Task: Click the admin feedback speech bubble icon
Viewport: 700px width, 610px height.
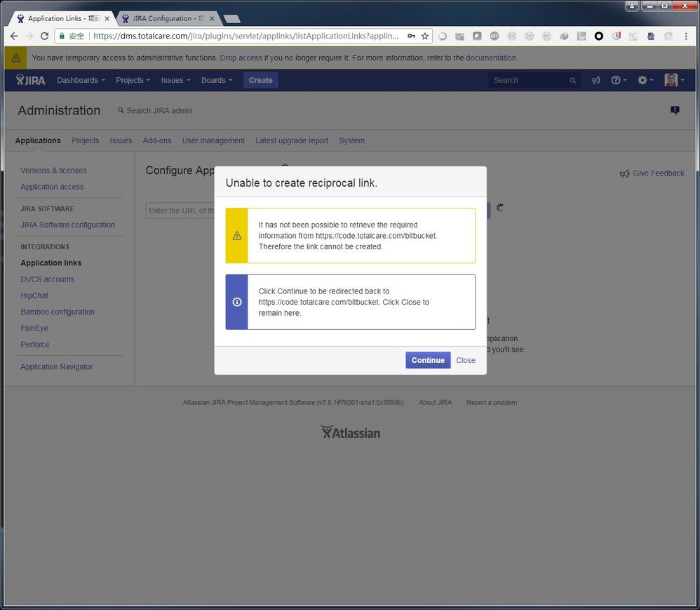Action: click(675, 110)
